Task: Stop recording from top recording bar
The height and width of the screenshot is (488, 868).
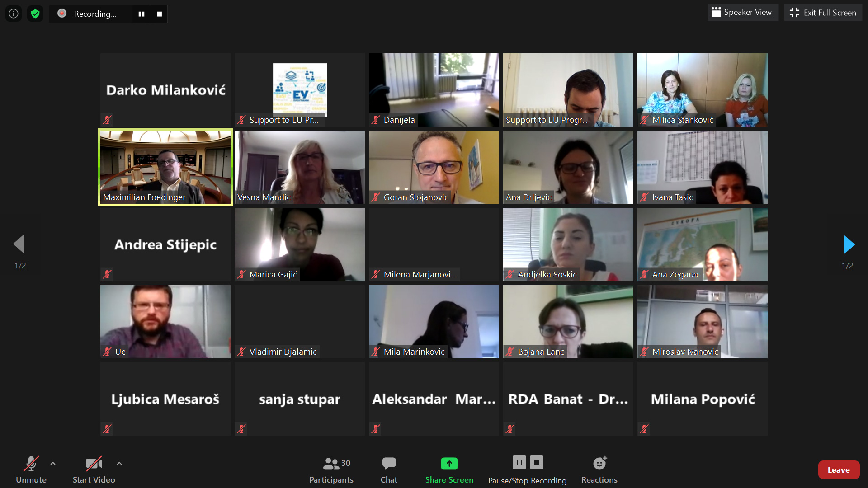Action: click(159, 14)
